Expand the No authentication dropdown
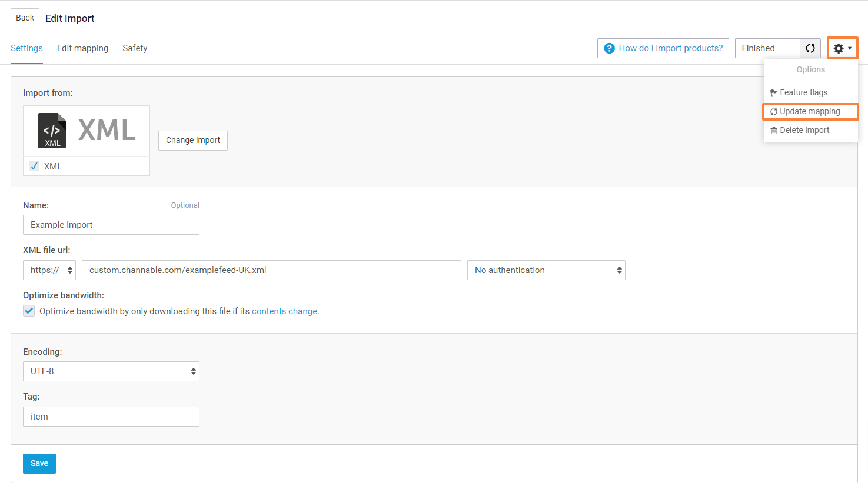This screenshot has width=868, height=489. (546, 270)
